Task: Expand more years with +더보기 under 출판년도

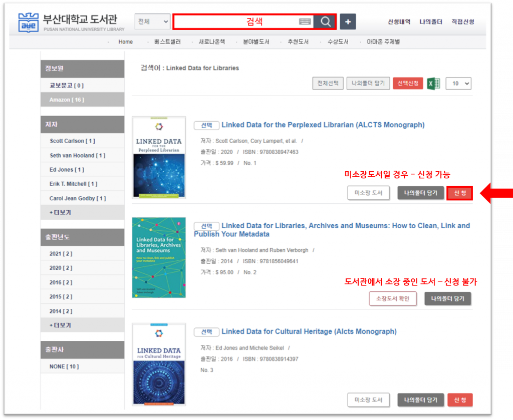Action: [x=60, y=325]
